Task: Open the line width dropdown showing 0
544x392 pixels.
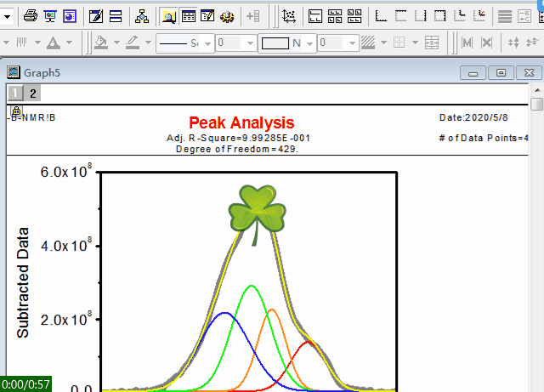Action: click(249, 43)
